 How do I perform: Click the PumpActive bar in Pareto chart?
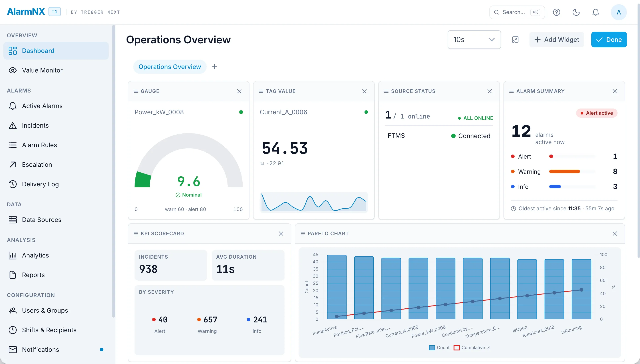(x=337, y=287)
